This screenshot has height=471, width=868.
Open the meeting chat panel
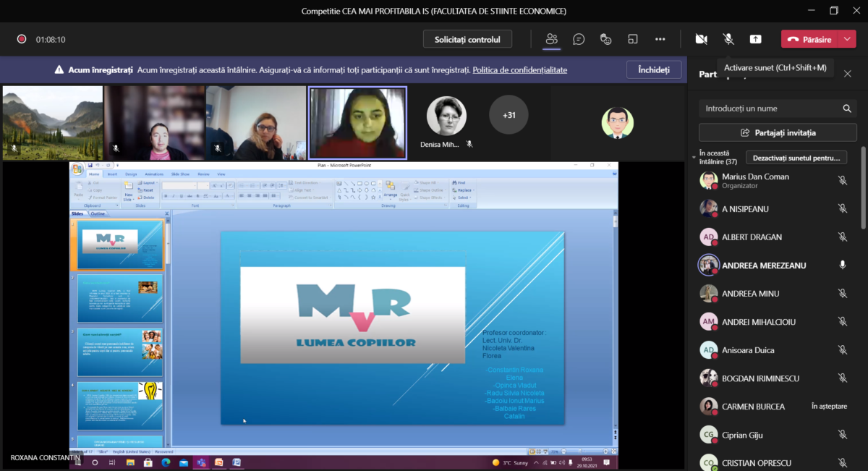579,39
